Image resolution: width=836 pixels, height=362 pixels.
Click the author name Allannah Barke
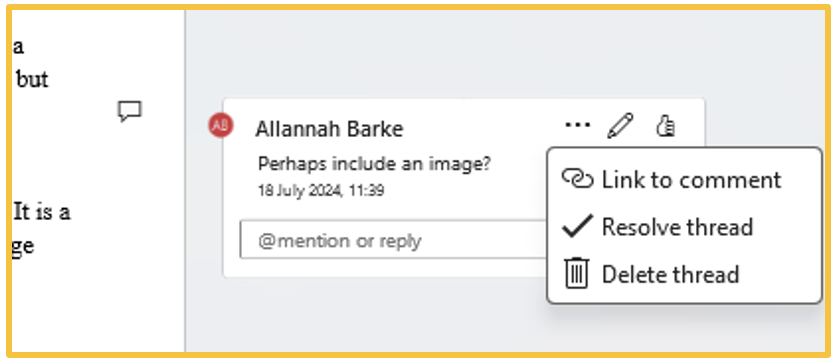[x=329, y=129]
